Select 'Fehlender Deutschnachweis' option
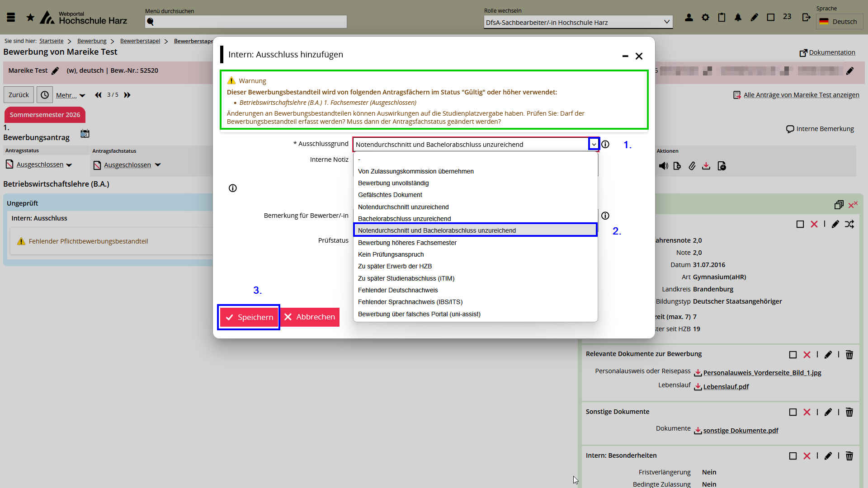The width and height of the screenshot is (868, 488). (398, 290)
